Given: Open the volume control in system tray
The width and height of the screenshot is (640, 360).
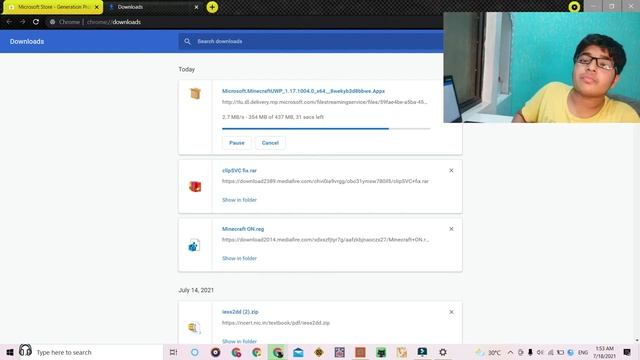Looking at the screenshot, I should tap(540, 352).
